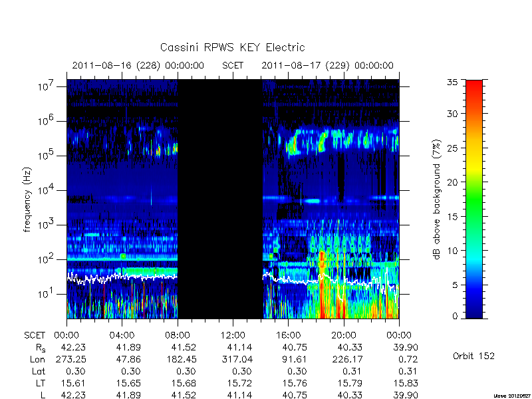Click the Lat row header
532x399 pixels.
[x=39, y=371]
